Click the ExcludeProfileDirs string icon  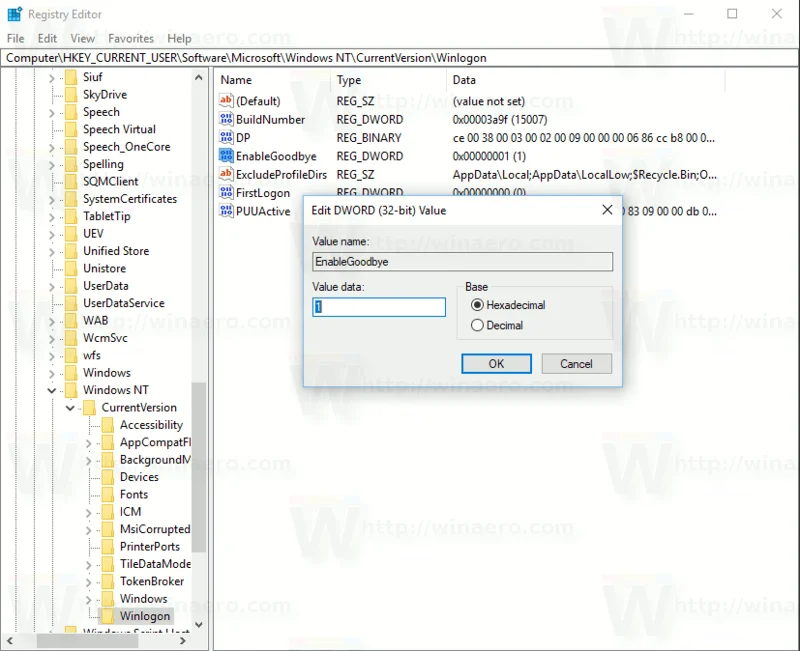tap(226, 174)
